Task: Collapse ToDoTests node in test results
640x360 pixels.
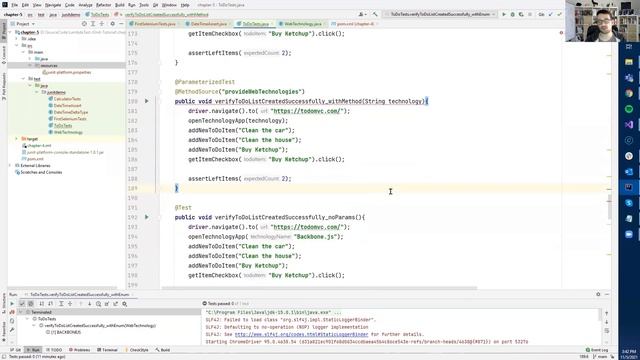Action: click(x=28, y=319)
